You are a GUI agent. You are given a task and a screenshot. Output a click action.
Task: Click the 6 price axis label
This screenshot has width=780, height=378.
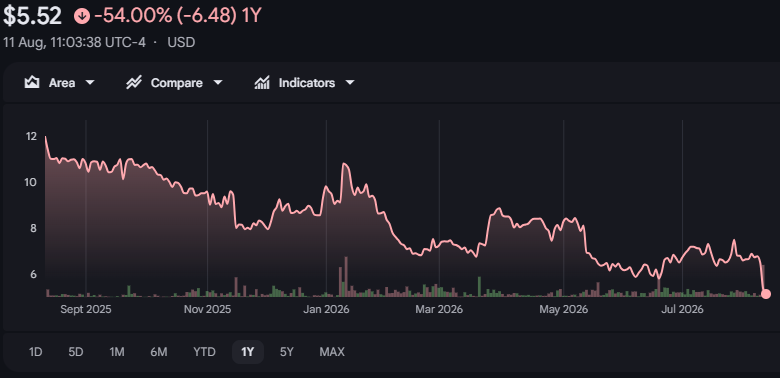[33, 275]
